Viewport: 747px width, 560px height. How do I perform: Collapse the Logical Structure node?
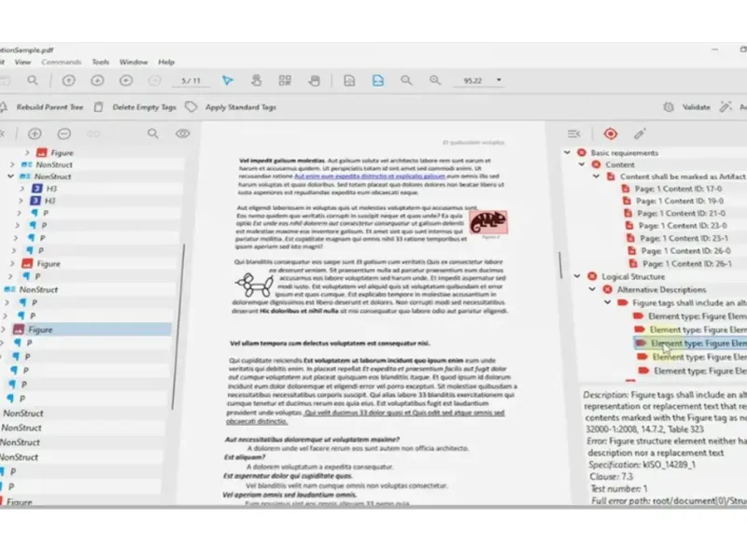(x=577, y=276)
